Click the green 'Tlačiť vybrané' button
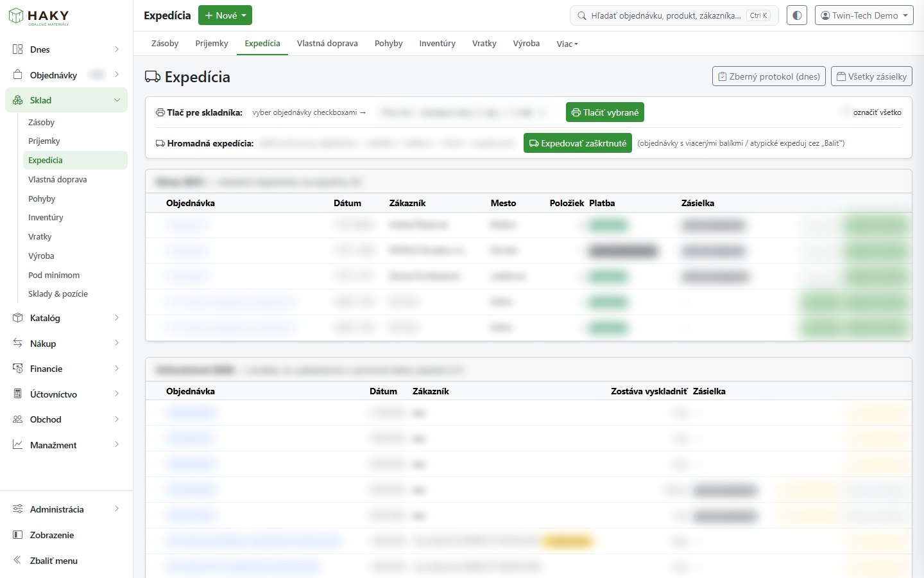Viewport: 924px width, 578px height. [x=605, y=112]
